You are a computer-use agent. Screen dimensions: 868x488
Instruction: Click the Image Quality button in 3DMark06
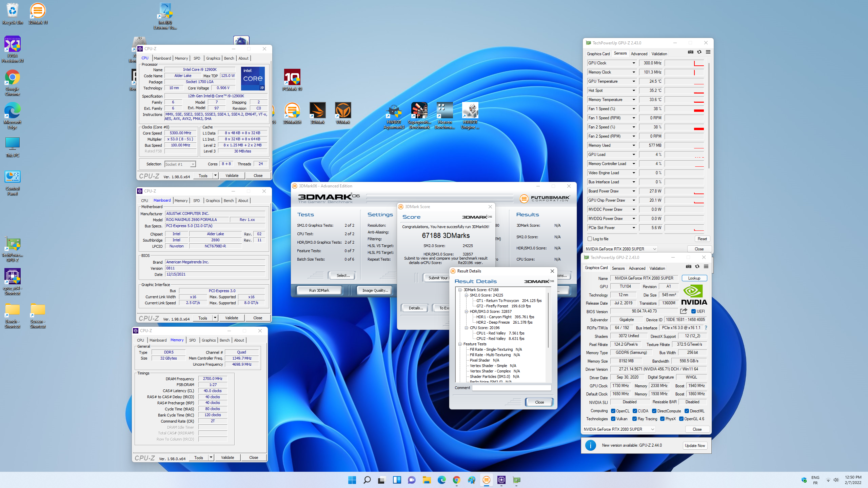click(x=375, y=290)
